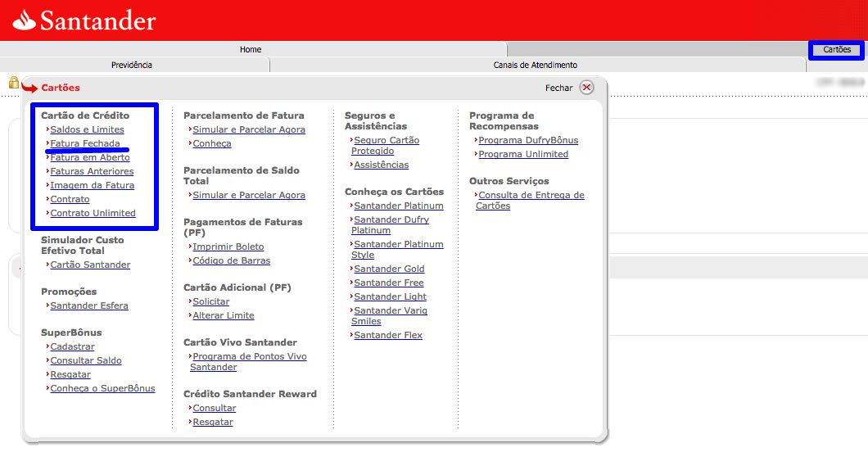
Task: Click the Conheça os Cartões heading
Action: click(x=394, y=192)
